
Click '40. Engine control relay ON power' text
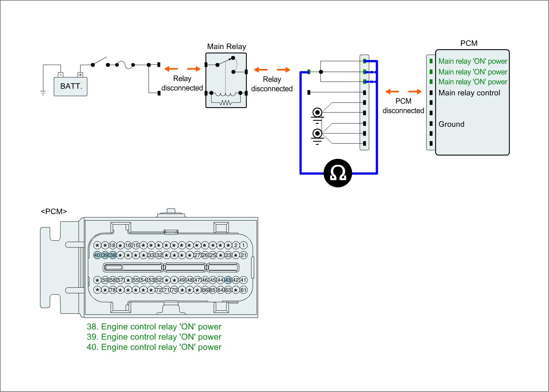(154, 347)
